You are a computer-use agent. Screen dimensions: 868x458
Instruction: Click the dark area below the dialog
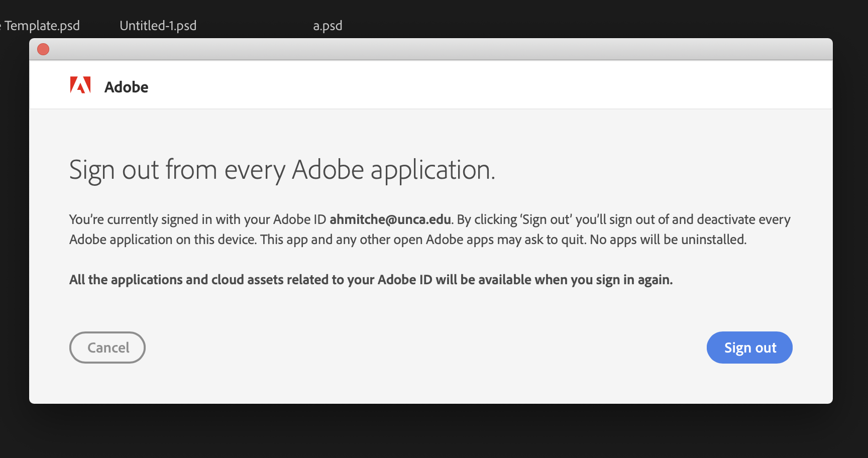coord(432,432)
